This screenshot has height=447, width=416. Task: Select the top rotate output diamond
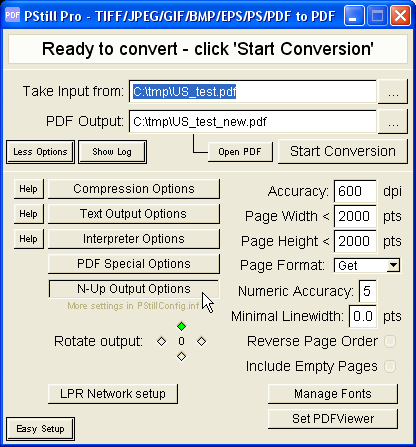(181, 326)
